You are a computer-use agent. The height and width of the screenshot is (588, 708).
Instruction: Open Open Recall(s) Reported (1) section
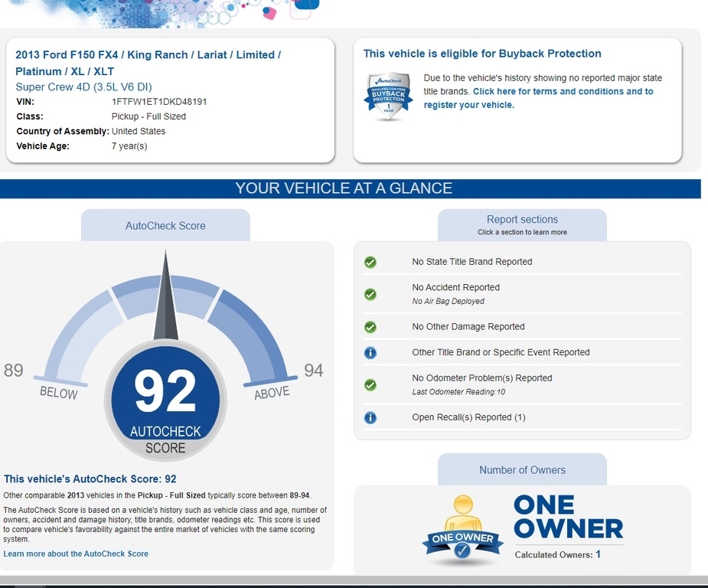coord(468,417)
